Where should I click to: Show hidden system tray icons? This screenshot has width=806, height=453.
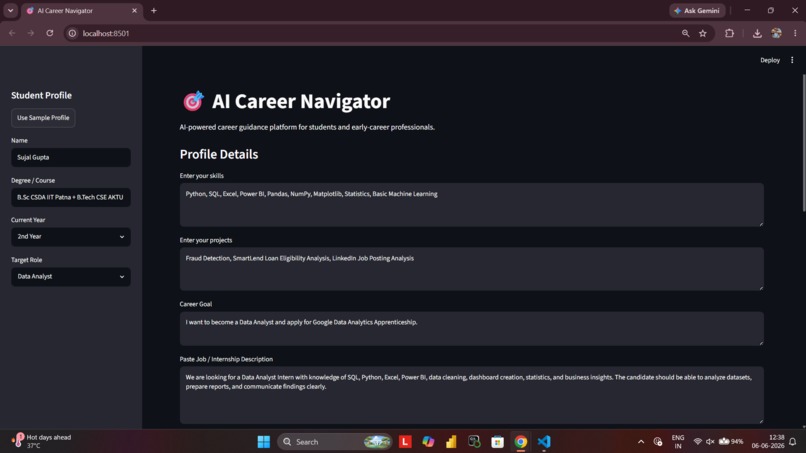[641, 442]
